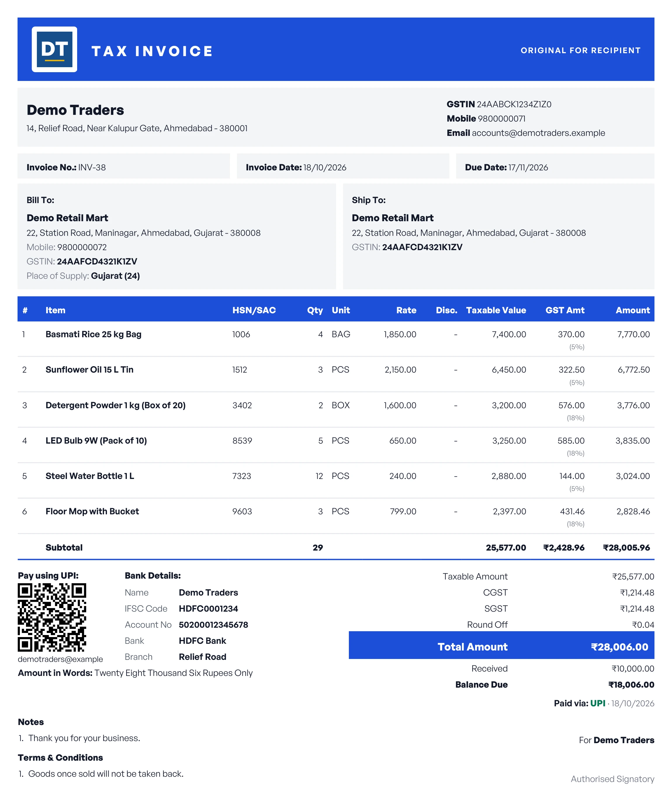Click due date 17/11/2026
Image resolution: width=672 pixels, height=801 pixels.
tap(528, 167)
